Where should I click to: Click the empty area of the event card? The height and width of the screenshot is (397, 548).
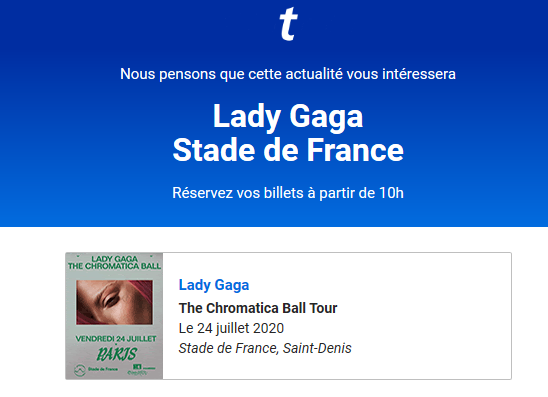[430, 316]
